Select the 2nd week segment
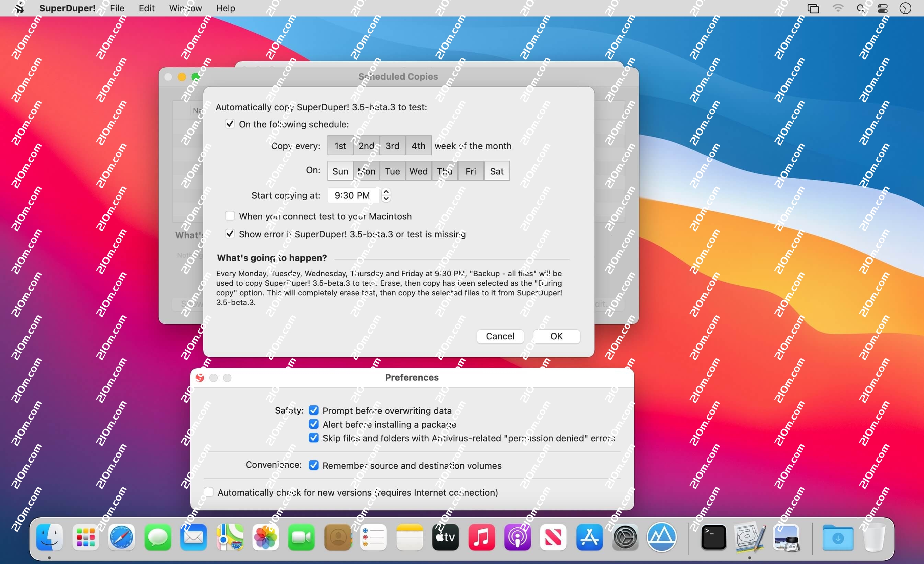 [x=366, y=146]
